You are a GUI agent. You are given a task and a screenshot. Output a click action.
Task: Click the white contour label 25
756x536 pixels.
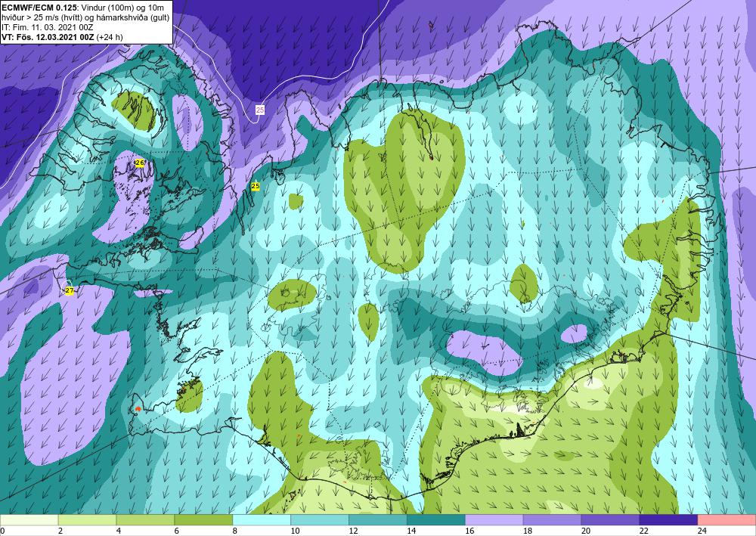tap(260, 110)
